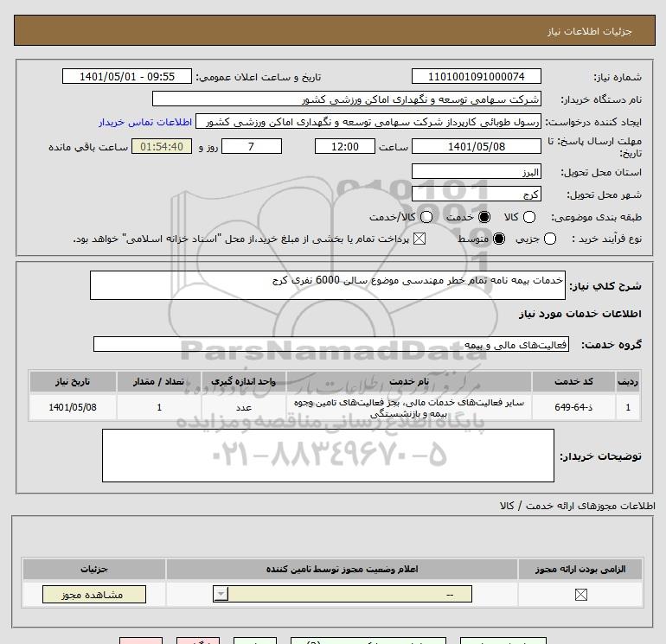Click the days remaining field showing 7
Screen dimensions: 666x644
[x=252, y=146]
